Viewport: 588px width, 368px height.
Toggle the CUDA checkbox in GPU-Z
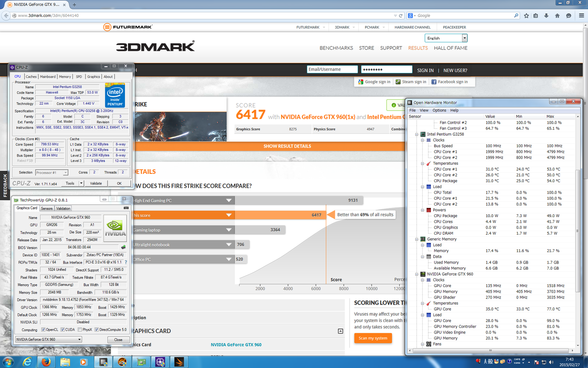(x=62, y=330)
